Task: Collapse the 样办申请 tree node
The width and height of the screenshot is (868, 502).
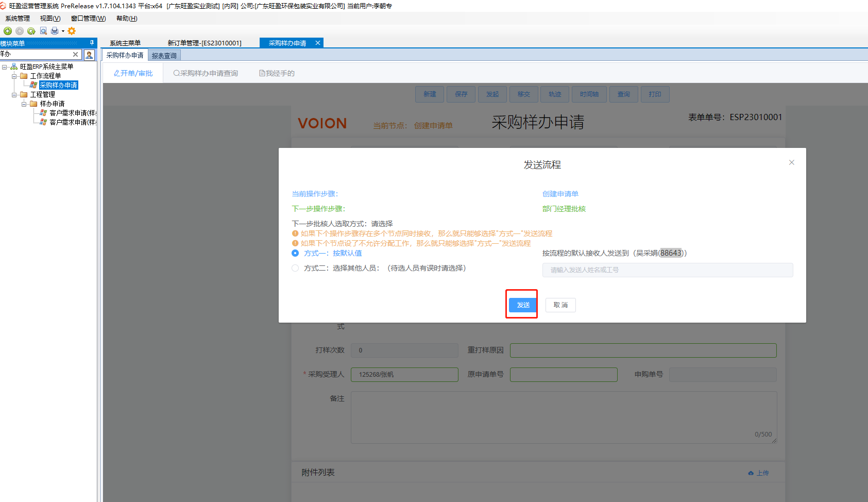Action: [24, 104]
